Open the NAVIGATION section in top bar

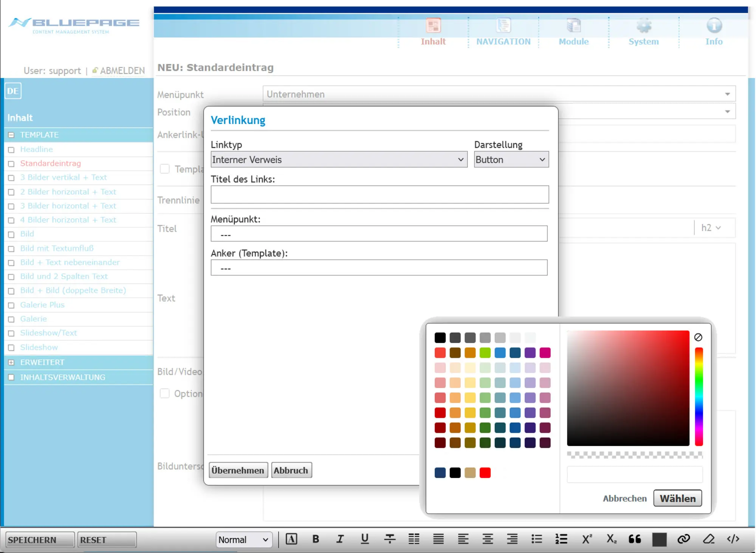click(503, 32)
